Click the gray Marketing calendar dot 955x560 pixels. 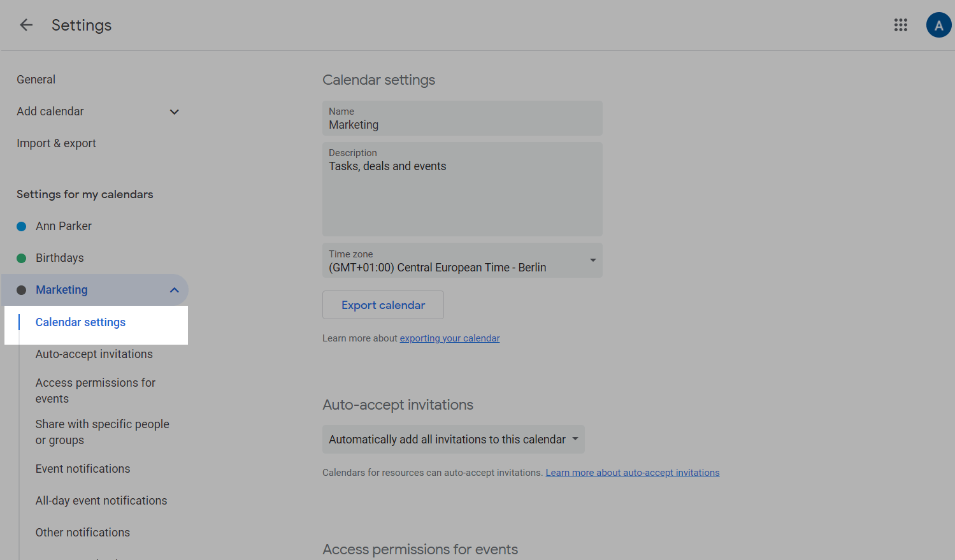coord(22,290)
